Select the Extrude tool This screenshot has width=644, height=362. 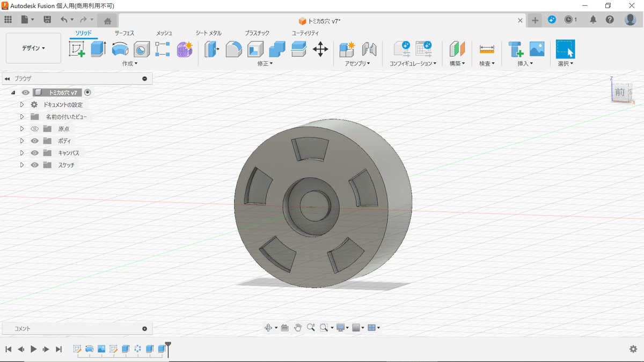pyautogui.click(x=98, y=49)
